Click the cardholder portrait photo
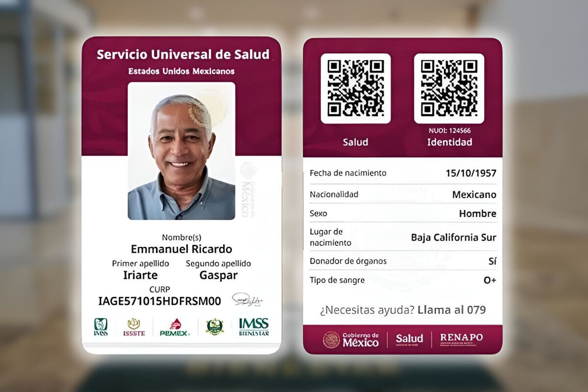The height and width of the screenshot is (392, 588). pos(181,151)
